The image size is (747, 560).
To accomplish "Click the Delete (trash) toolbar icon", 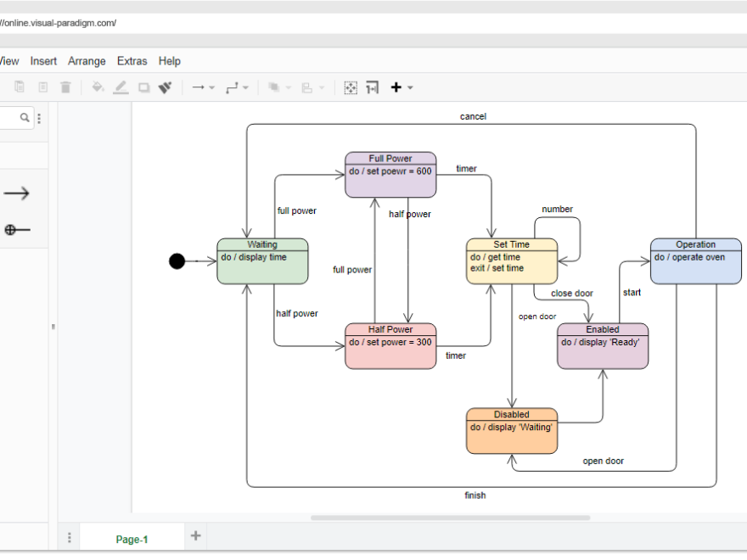I will tap(65, 87).
